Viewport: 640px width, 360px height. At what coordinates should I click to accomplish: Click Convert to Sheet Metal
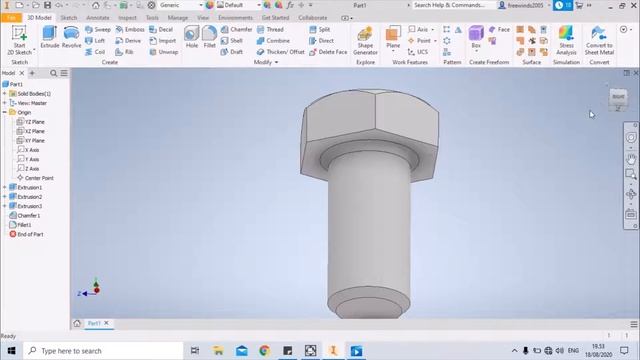[x=599, y=40]
